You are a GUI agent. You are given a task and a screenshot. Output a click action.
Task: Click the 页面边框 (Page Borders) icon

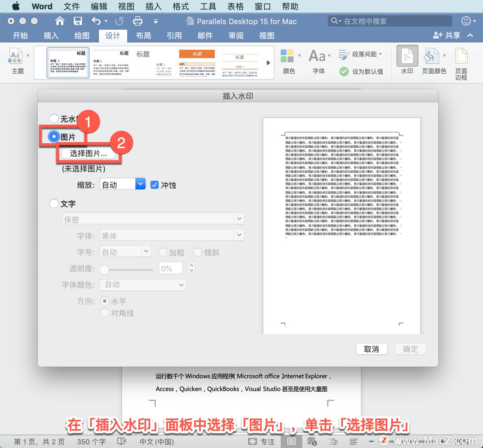point(461,61)
